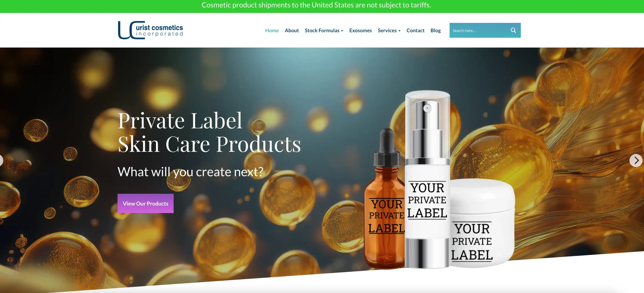Click the search magnifier icon

[x=513, y=30]
